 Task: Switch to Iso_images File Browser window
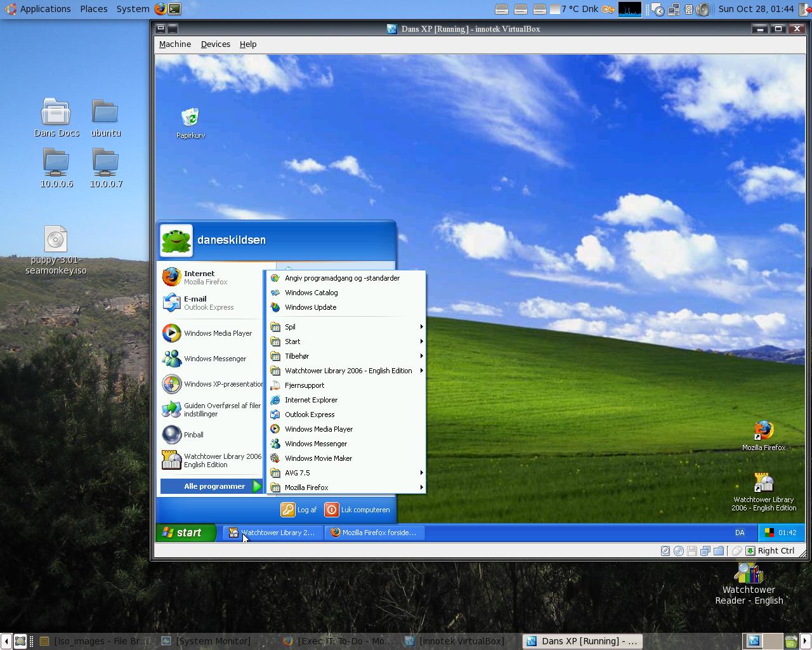95,641
